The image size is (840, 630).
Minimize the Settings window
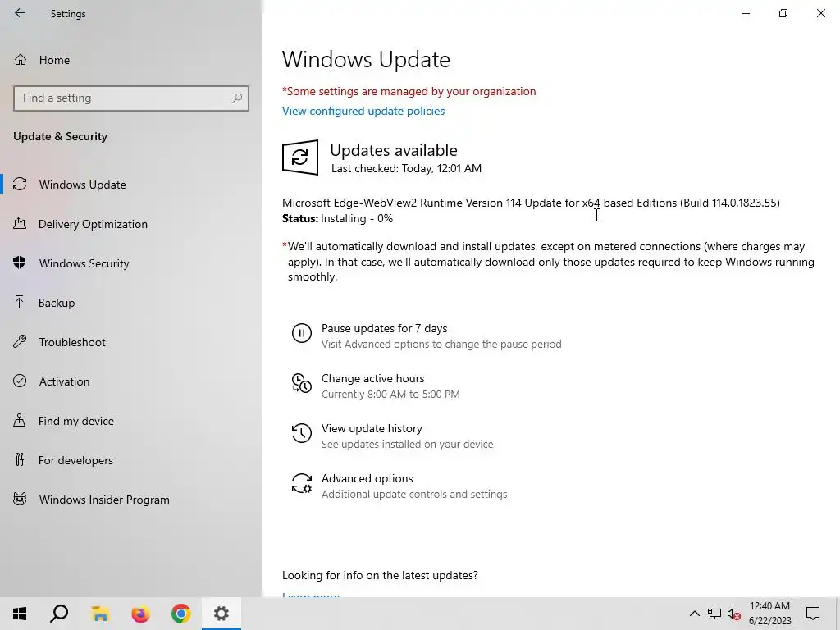click(x=746, y=13)
